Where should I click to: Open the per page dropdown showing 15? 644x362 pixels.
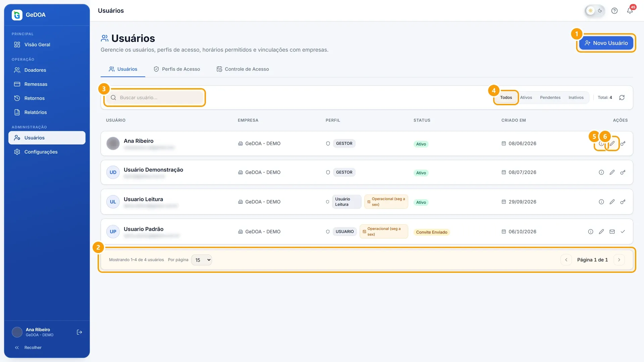[x=201, y=260]
